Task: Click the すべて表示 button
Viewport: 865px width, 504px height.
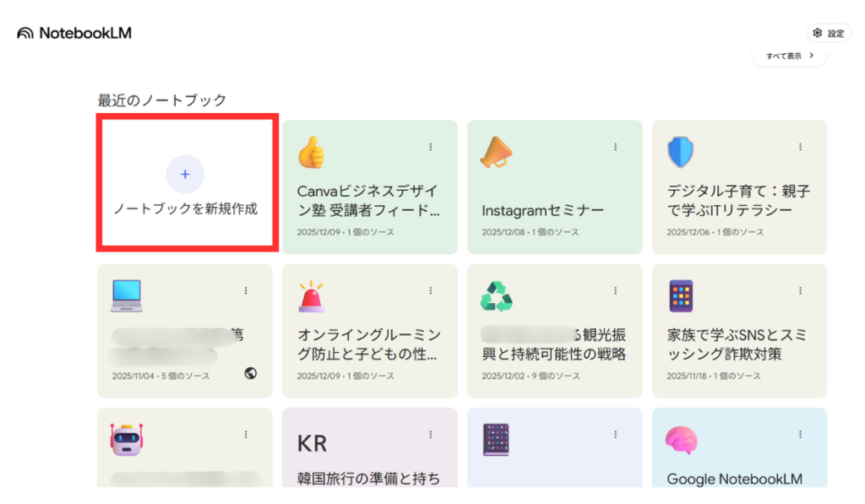Action: click(x=789, y=56)
